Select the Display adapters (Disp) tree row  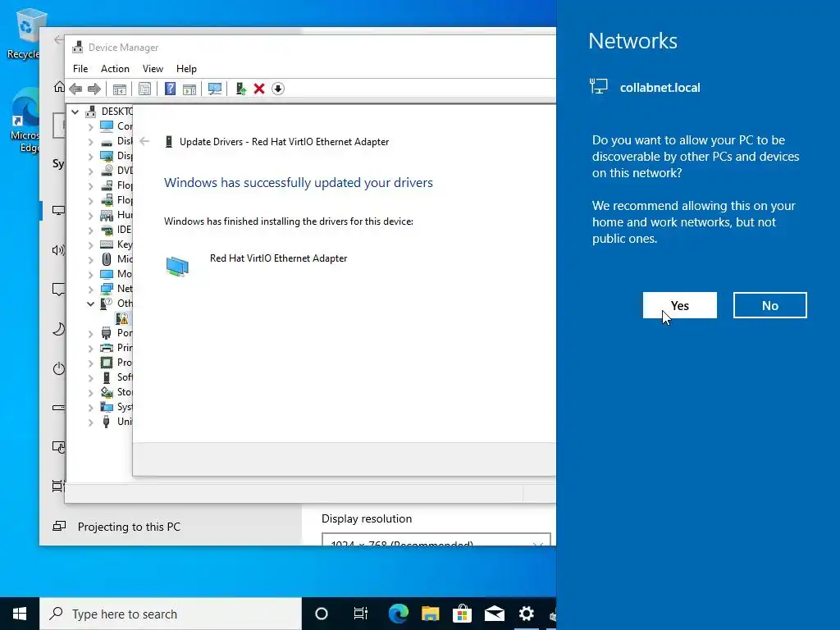pyautogui.click(x=116, y=156)
